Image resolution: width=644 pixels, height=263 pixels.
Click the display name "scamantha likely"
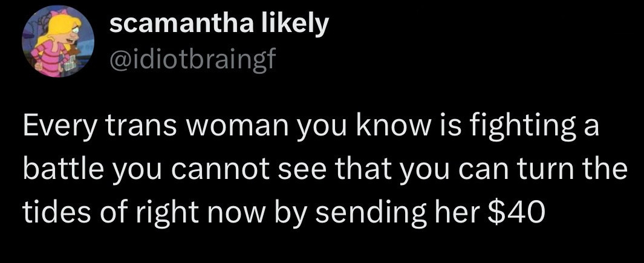(x=220, y=24)
